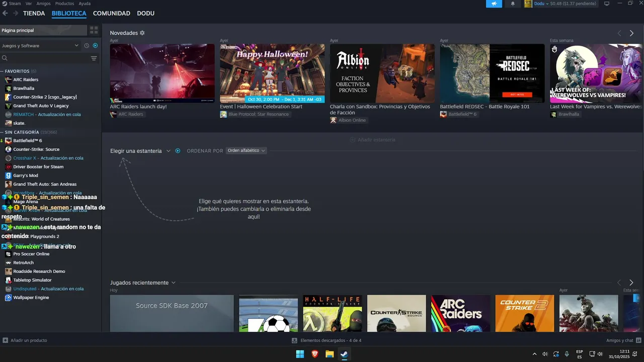Screen dimensions: 644x362
Task: Open the downloads icon in the bottom bar
Action: click(x=294, y=340)
